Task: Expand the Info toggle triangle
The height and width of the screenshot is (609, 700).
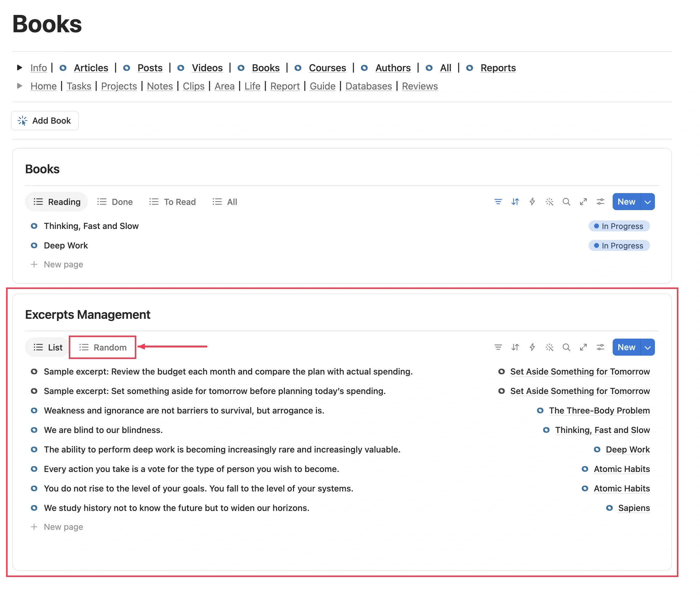Action: click(x=19, y=68)
